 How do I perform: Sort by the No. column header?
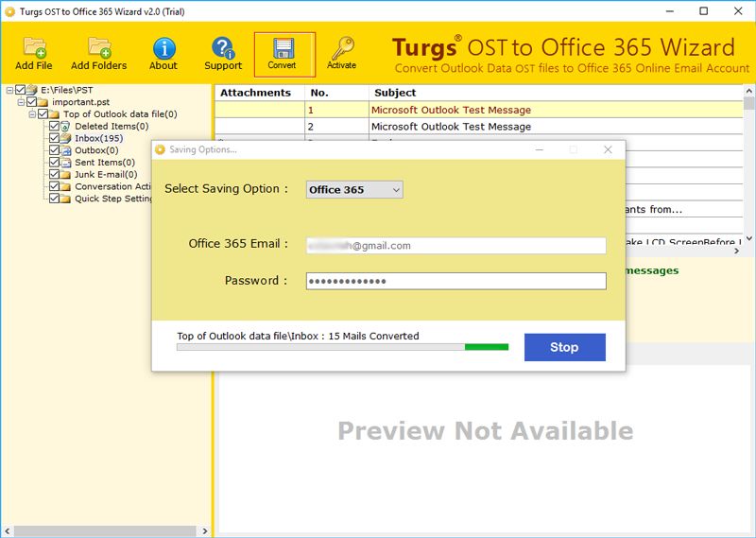336,93
